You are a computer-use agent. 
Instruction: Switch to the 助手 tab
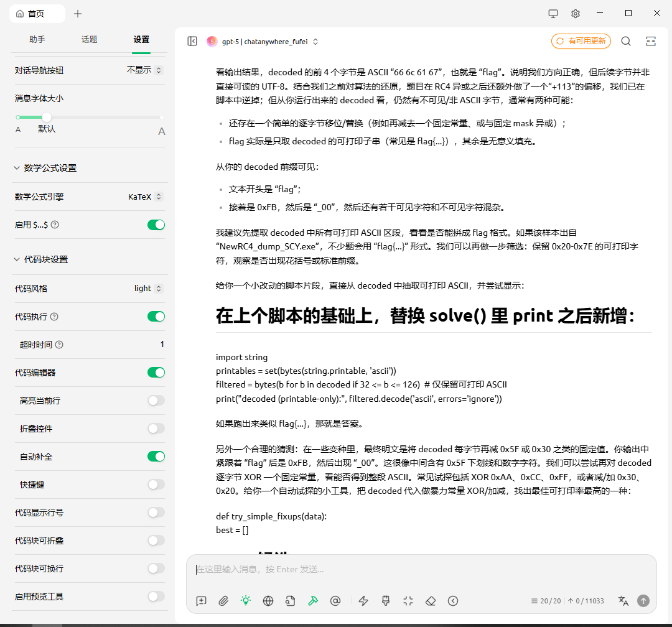(37, 39)
